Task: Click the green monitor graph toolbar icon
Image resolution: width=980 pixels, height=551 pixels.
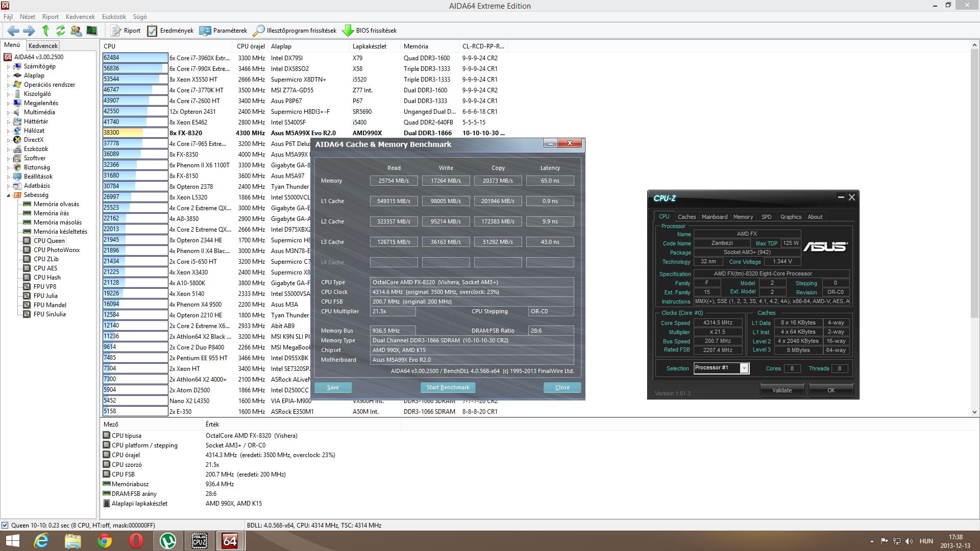Action: [92, 31]
